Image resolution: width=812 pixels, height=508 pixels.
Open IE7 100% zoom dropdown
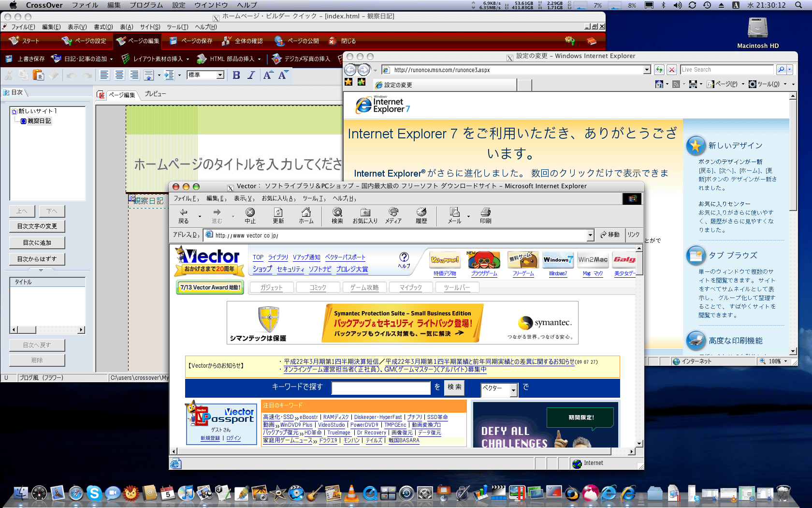785,361
